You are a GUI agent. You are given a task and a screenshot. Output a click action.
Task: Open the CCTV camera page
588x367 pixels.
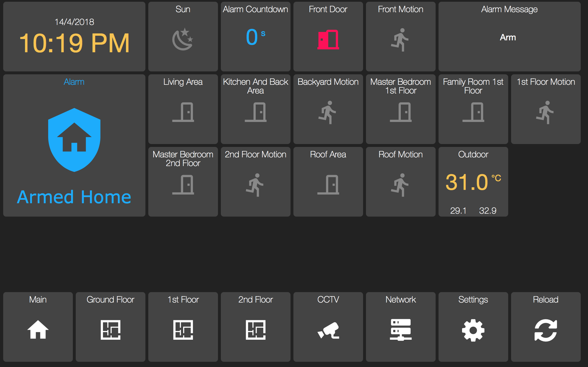pos(328,330)
